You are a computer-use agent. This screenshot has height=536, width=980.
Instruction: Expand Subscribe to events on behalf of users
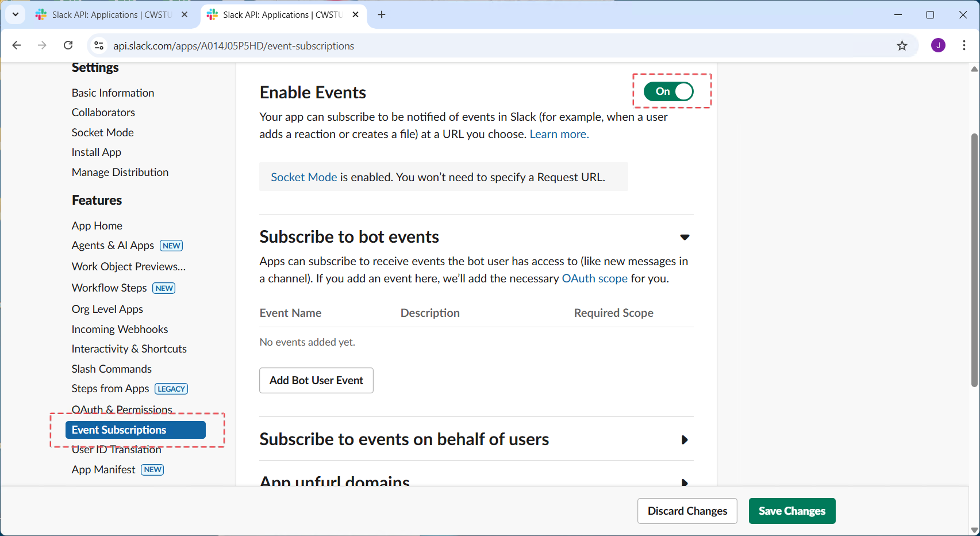[684, 439]
